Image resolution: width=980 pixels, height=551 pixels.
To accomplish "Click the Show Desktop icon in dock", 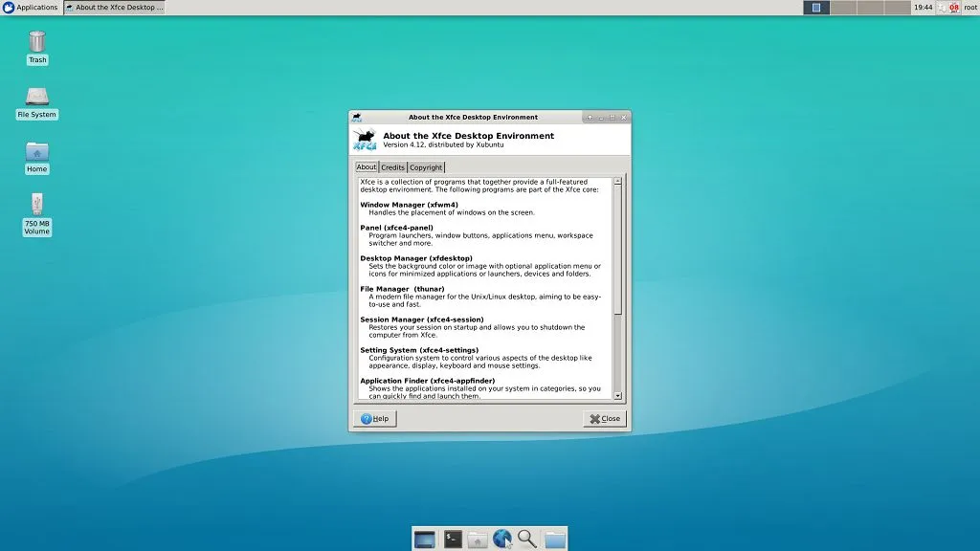I will pyautogui.click(x=425, y=540).
